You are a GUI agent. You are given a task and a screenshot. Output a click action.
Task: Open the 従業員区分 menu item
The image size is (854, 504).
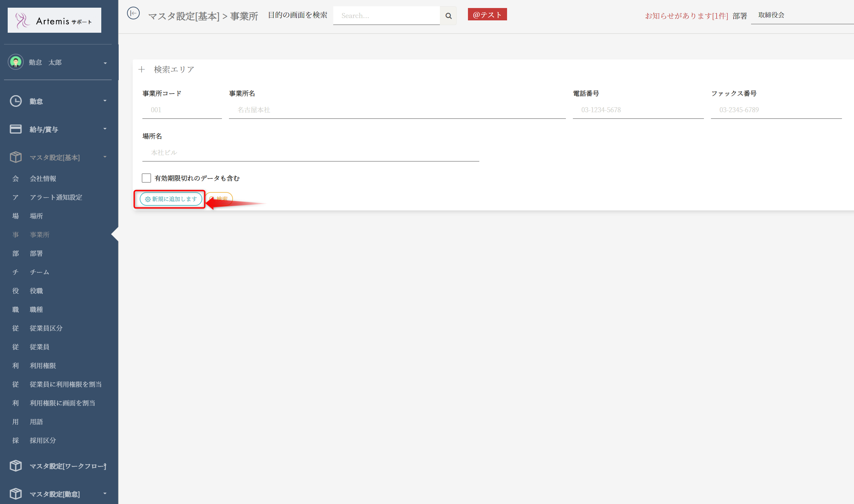pos(46,328)
